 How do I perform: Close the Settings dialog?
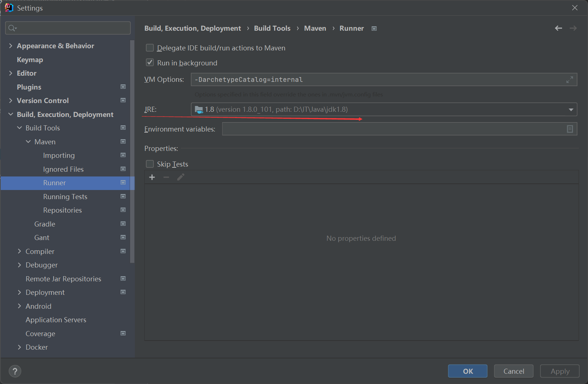[575, 8]
